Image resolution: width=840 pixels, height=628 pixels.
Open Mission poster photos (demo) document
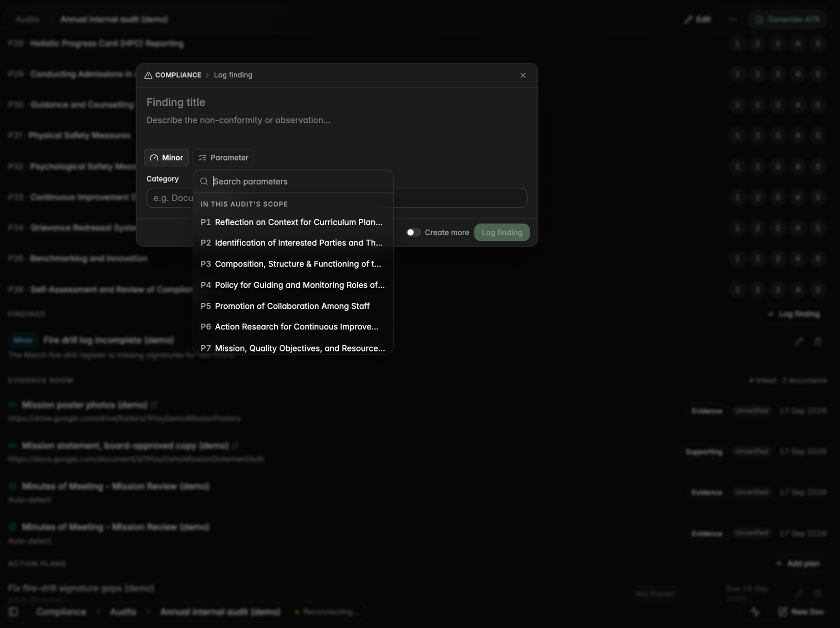click(x=85, y=405)
